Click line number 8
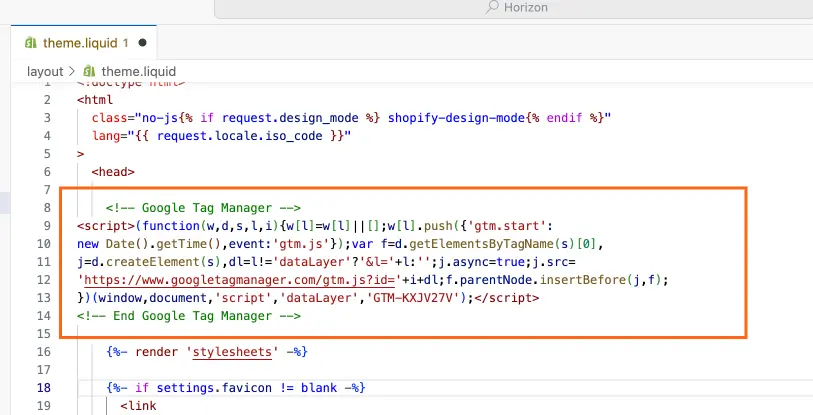This screenshot has height=415, width=813. (x=47, y=208)
